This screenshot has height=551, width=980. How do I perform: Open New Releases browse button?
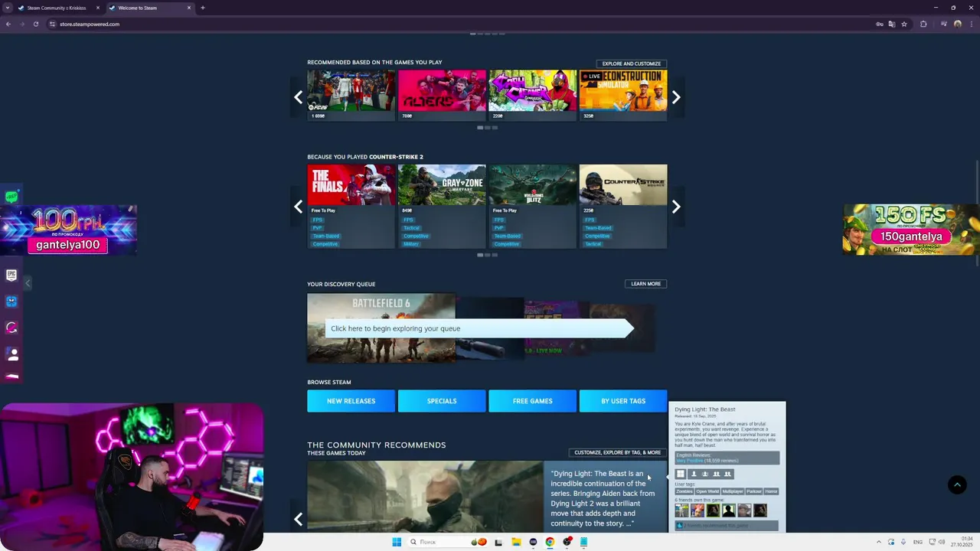pyautogui.click(x=351, y=401)
